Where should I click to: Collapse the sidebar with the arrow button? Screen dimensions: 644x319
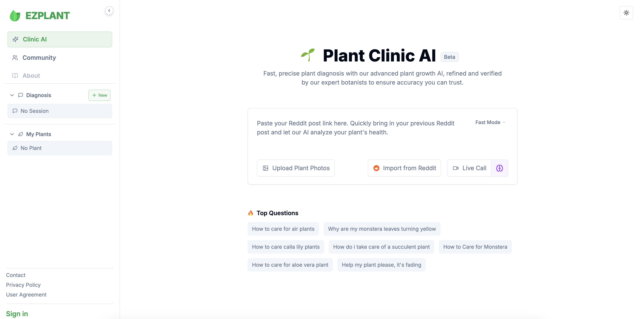109,10
